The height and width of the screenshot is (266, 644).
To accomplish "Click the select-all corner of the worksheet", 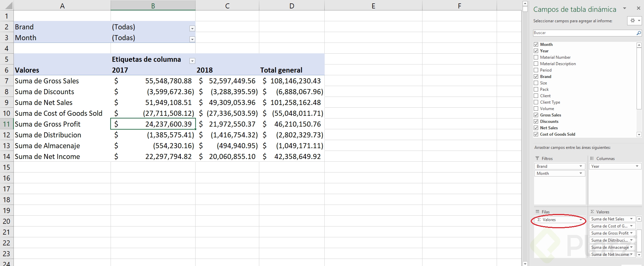I will tap(7, 5).
